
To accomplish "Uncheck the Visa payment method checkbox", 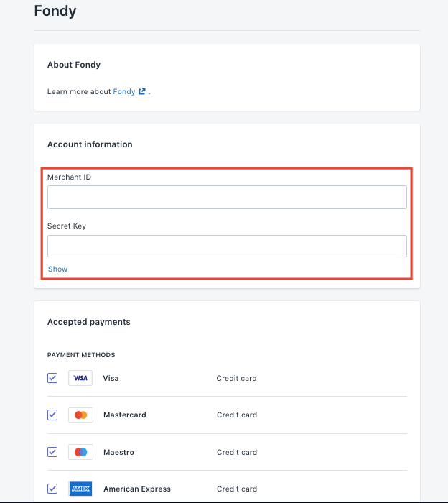I will coord(52,378).
